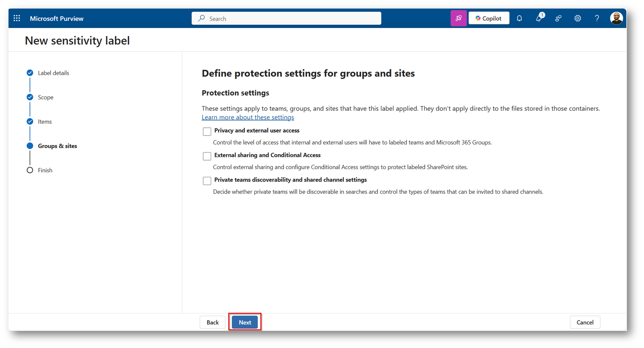Open the what's new icon with badge
Screen dimensions: 644x348
click(539, 18)
